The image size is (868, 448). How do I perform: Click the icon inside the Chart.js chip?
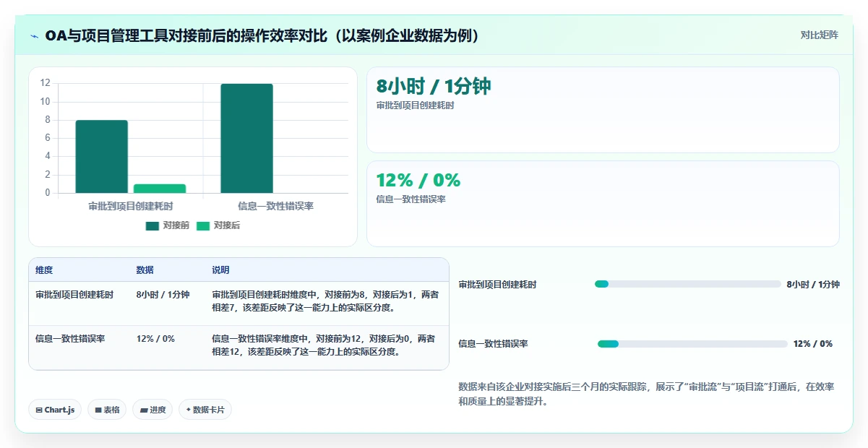[39, 410]
